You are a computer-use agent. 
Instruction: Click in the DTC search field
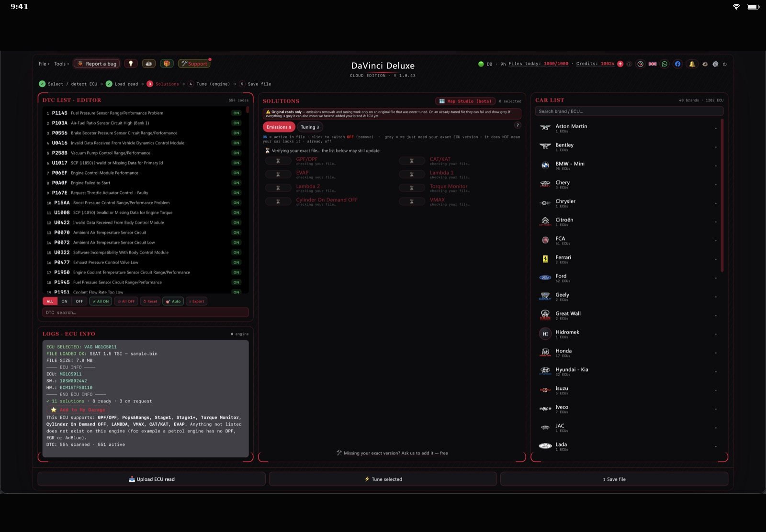(x=146, y=312)
